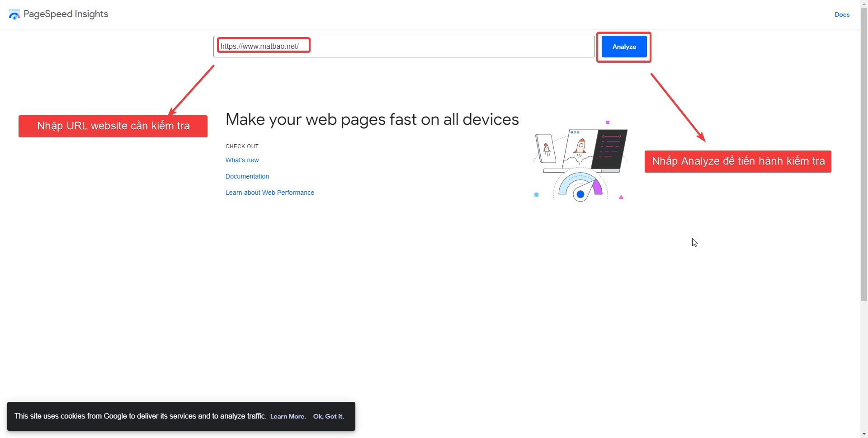Dismiss cookie banner with Ok, Got it

329,416
